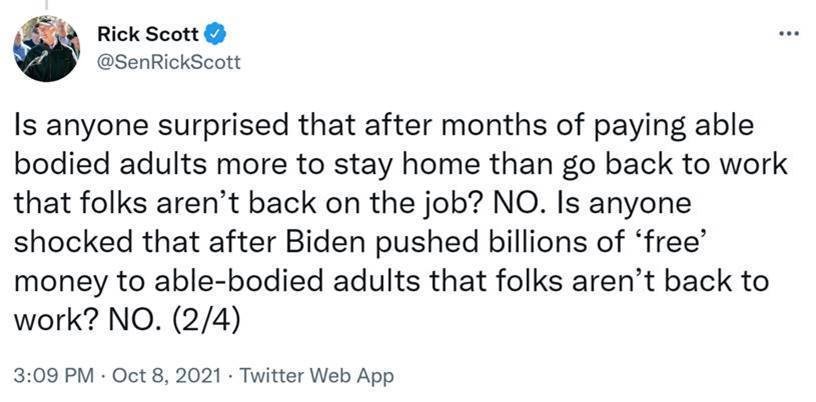
Task: Click the Rick Scott display name
Action: click(x=148, y=35)
